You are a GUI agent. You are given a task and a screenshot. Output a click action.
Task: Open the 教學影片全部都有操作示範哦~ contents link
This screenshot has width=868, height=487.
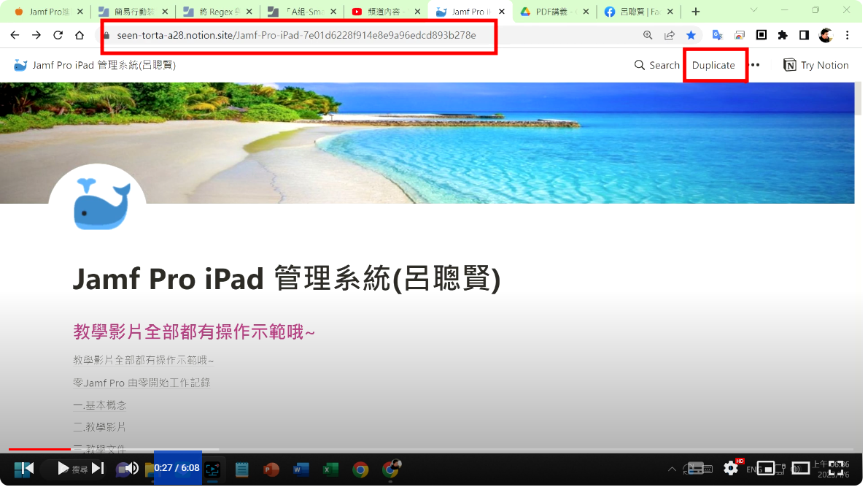tap(144, 361)
